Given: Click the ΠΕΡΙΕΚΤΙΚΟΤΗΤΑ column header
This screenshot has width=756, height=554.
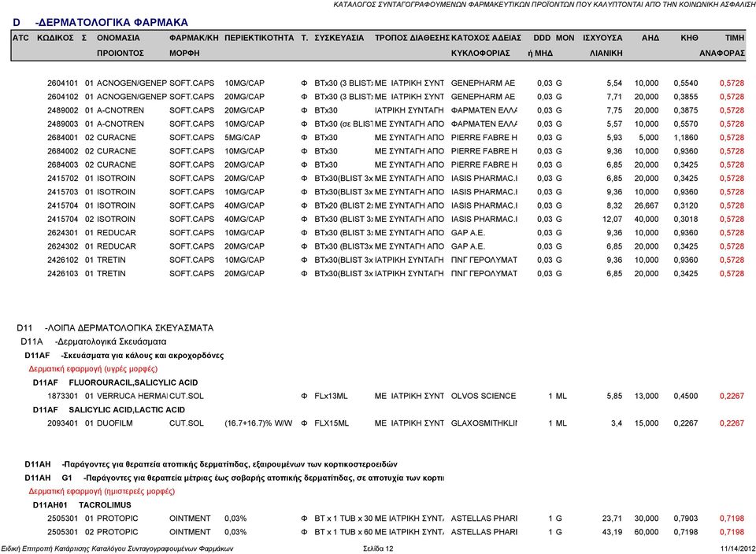Looking at the screenshot, I should [x=259, y=38].
